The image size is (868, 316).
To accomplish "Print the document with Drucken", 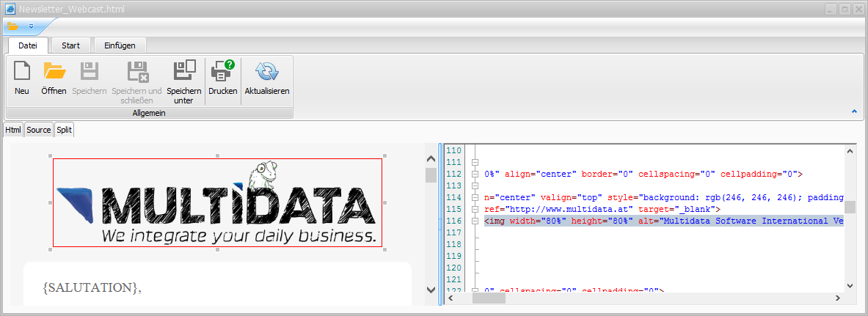I will (223, 70).
